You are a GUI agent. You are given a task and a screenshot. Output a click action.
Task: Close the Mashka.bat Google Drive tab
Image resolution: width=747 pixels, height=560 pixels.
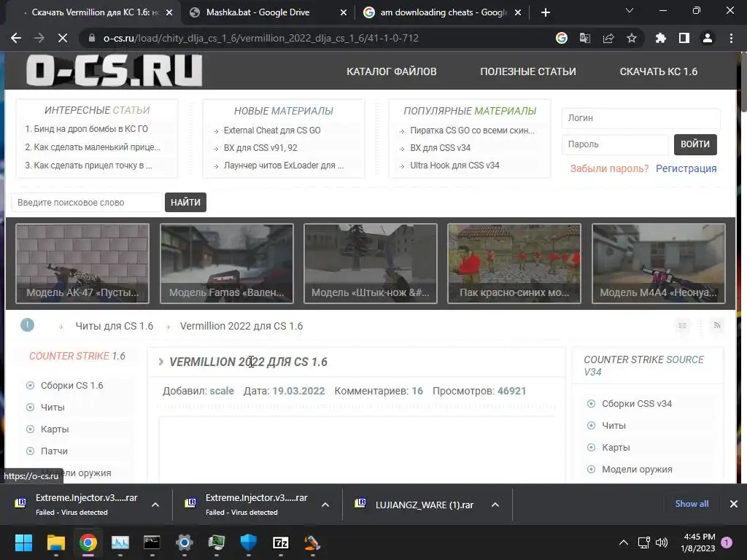(x=344, y=12)
